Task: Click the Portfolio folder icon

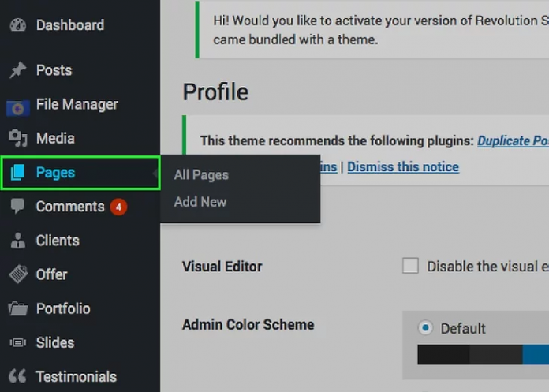Action: [x=17, y=308]
